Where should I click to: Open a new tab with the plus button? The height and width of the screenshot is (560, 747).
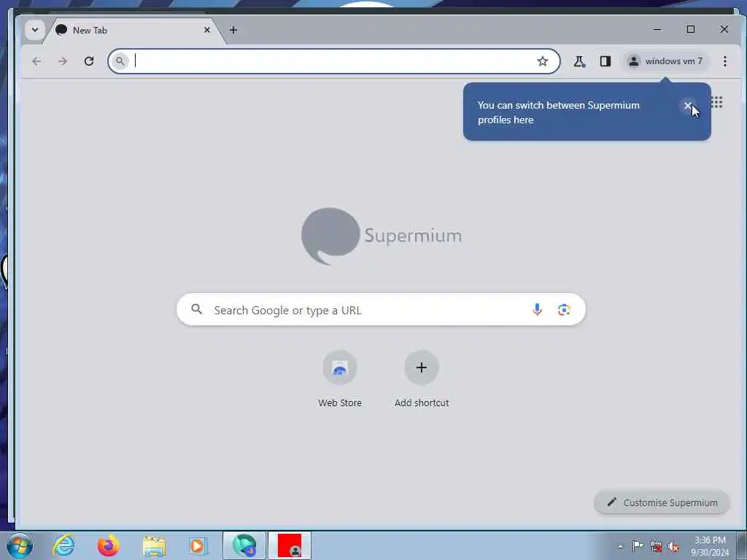click(x=233, y=30)
